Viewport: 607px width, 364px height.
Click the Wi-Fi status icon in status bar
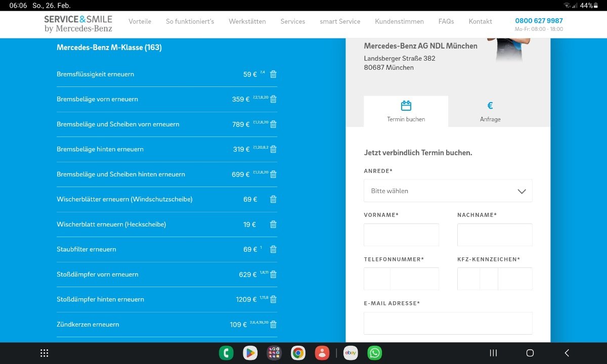[x=567, y=6]
